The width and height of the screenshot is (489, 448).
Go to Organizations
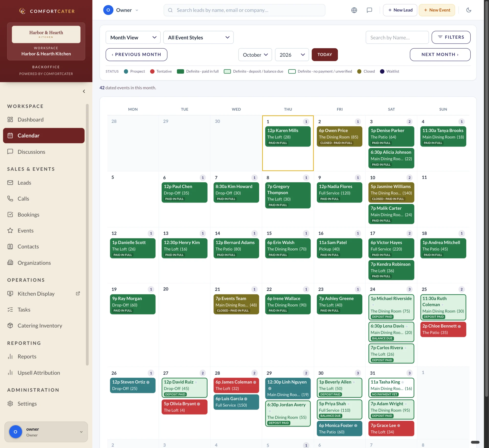tap(44, 263)
